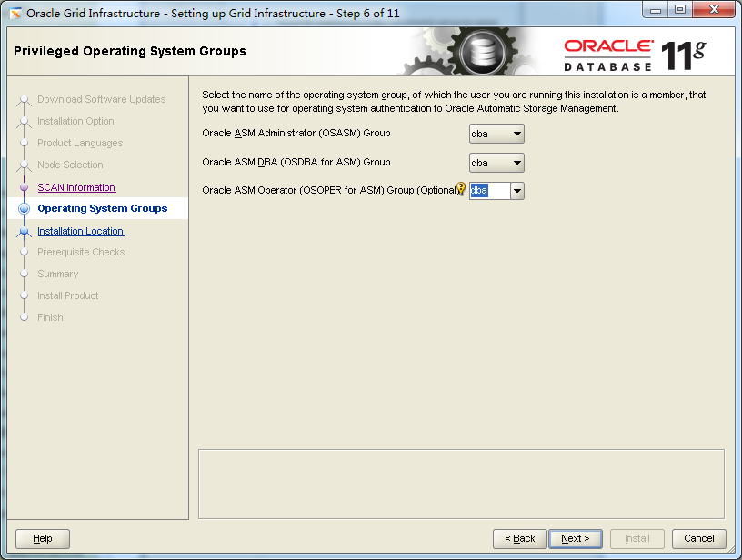Click the Help button
742x560 pixels.
pos(43,538)
